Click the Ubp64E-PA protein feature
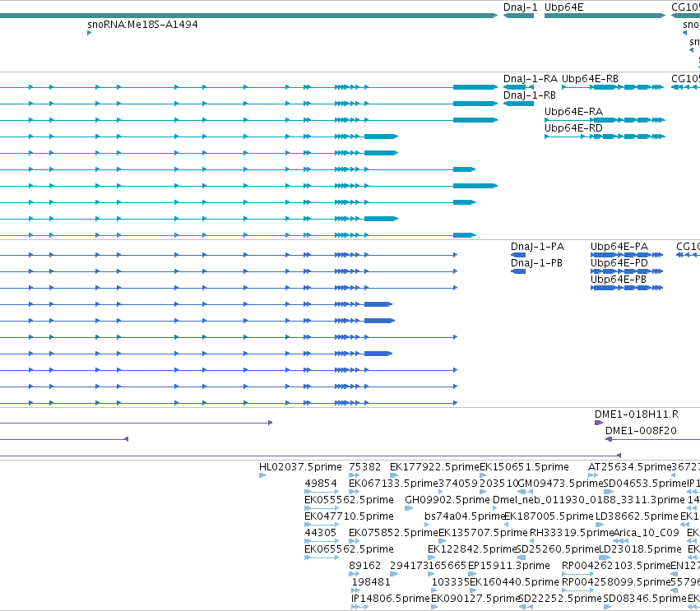The width and height of the screenshot is (700, 611). pyautogui.click(x=627, y=255)
